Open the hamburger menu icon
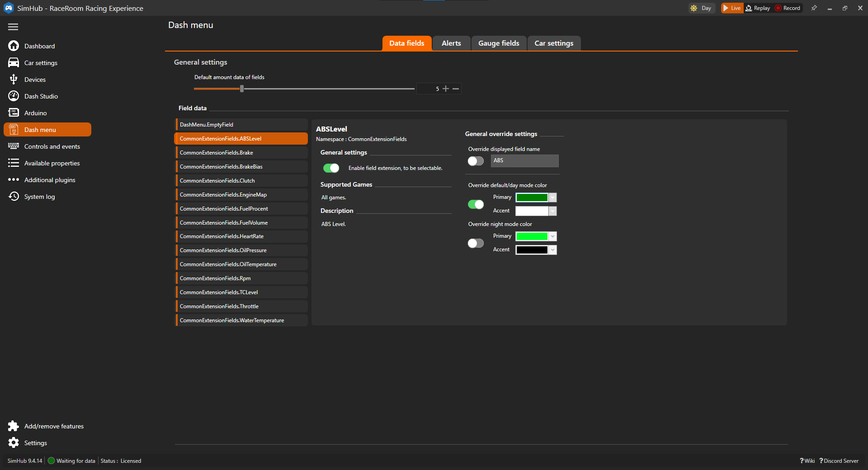 click(13, 27)
